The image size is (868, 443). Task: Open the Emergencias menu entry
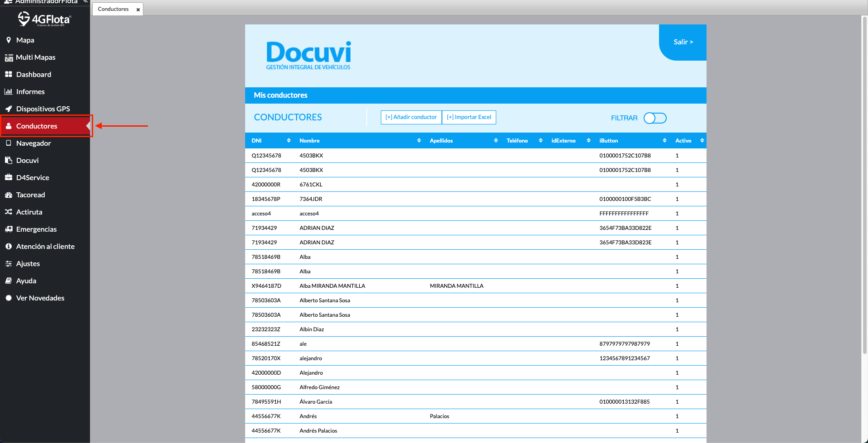(x=45, y=229)
